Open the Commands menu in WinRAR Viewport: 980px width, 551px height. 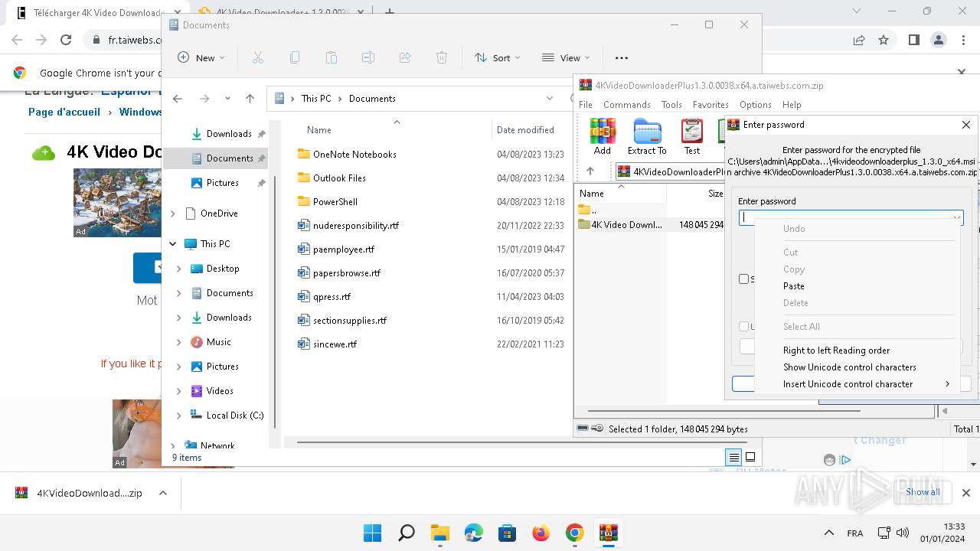tap(626, 105)
